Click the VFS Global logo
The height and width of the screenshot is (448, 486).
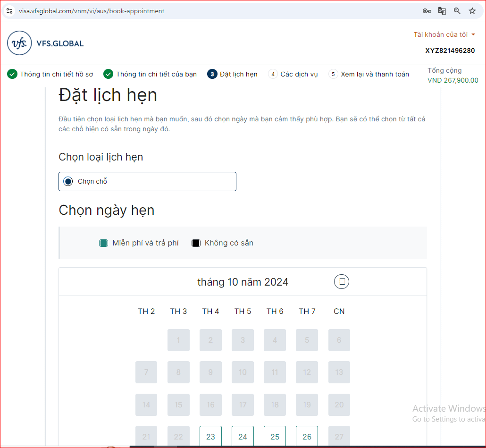45,43
